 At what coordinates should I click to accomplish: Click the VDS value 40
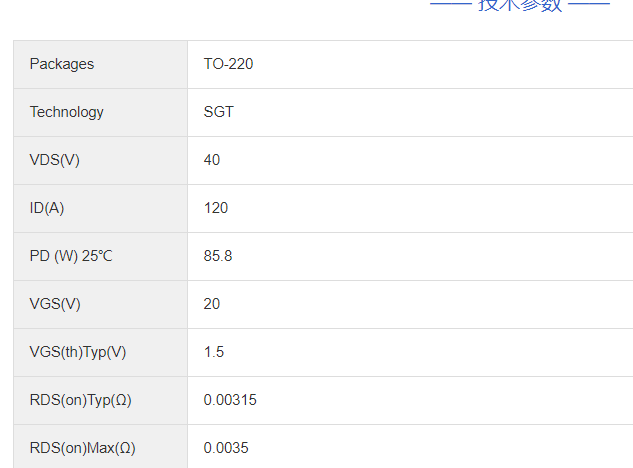212,160
